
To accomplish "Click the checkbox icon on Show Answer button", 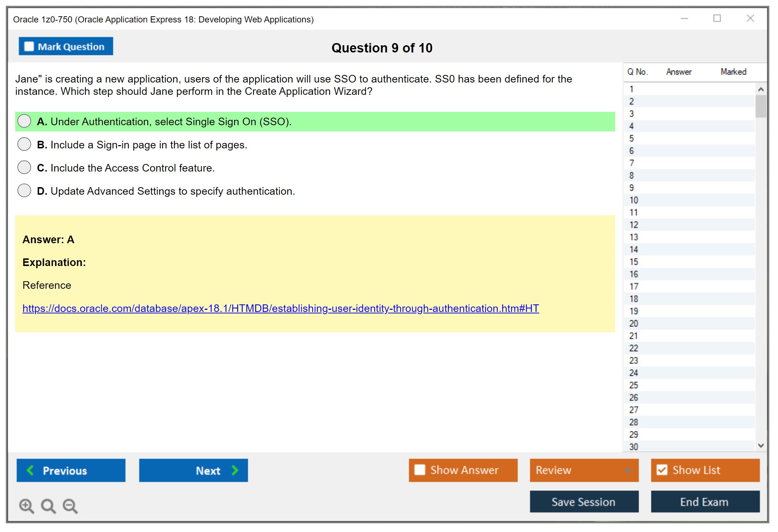I will coord(420,470).
